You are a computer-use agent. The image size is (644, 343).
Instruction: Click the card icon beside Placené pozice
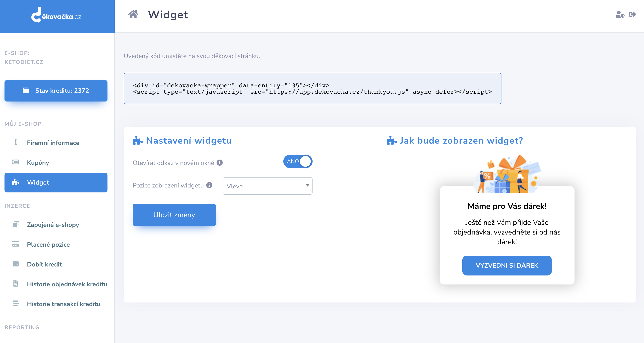[x=16, y=244]
